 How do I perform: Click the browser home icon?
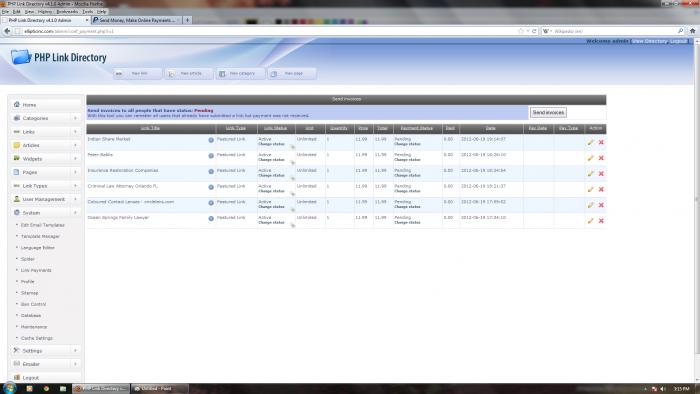coord(692,31)
